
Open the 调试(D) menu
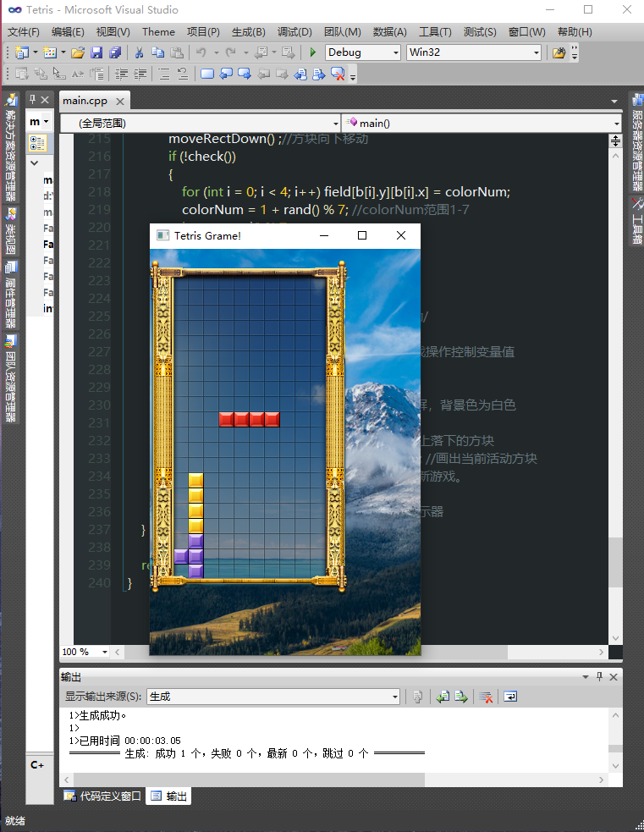pyautogui.click(x=294, y=32)
